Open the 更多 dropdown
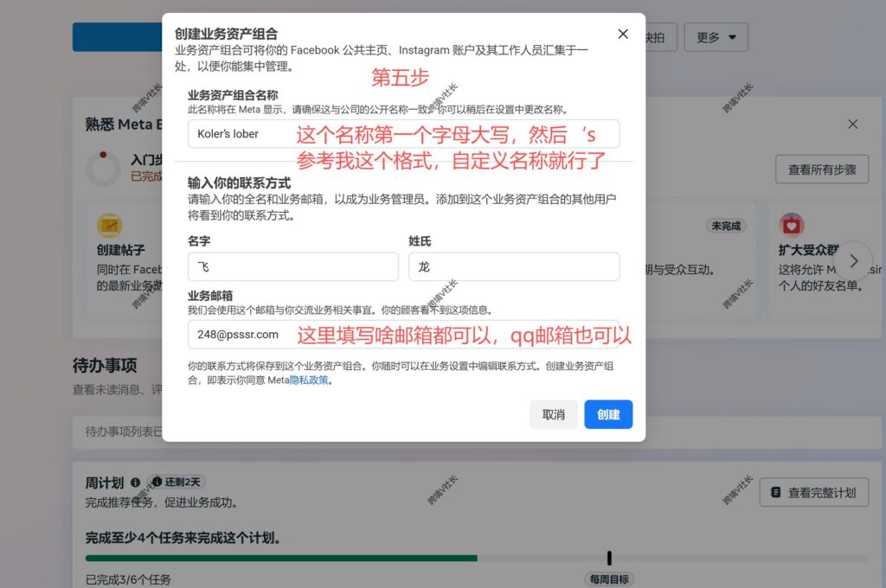This screenshot has width=886, height=588. tap(716, 37)
